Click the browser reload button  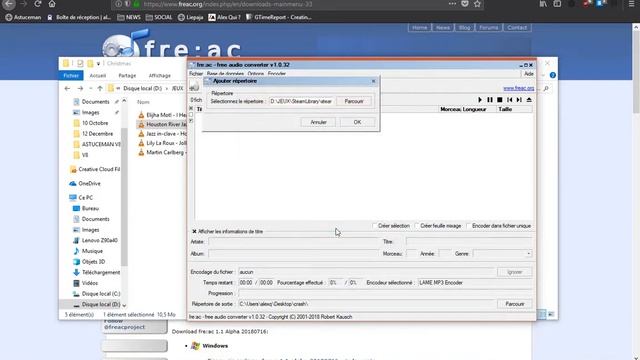38,4
